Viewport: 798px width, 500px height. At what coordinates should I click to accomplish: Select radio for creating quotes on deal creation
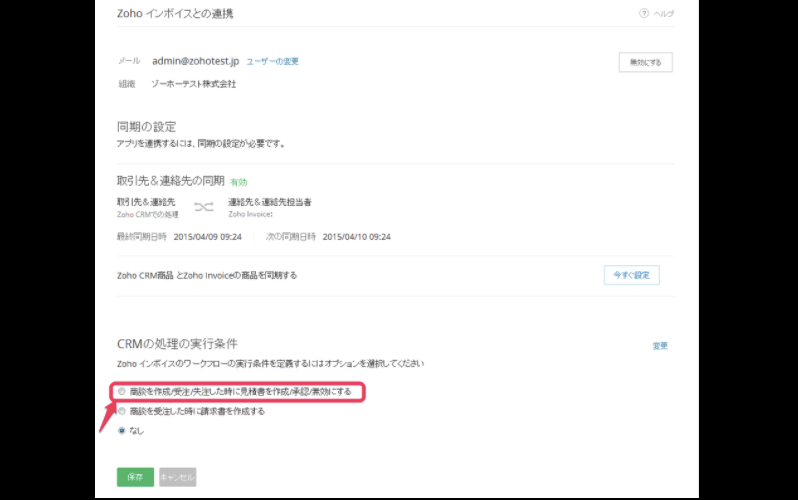tap(122, 392)
